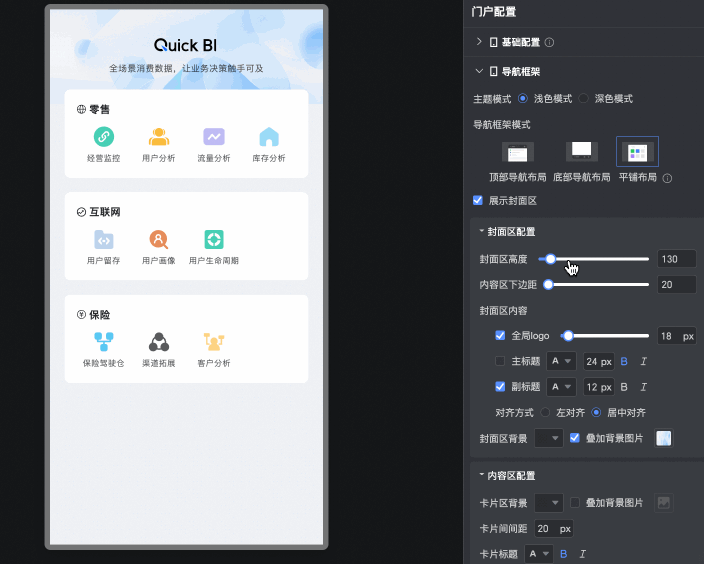Image resolution: width=704 pixels, height=564 pixels.
Task: Toggle italic for 主标题
Action: 643,361
